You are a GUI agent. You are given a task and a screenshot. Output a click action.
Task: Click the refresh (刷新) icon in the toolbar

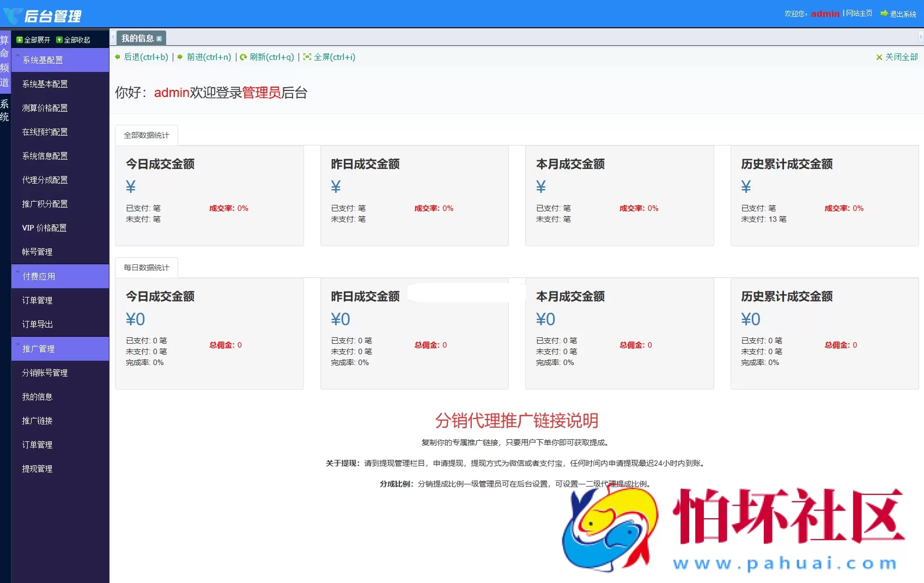(x=244, y=57)
